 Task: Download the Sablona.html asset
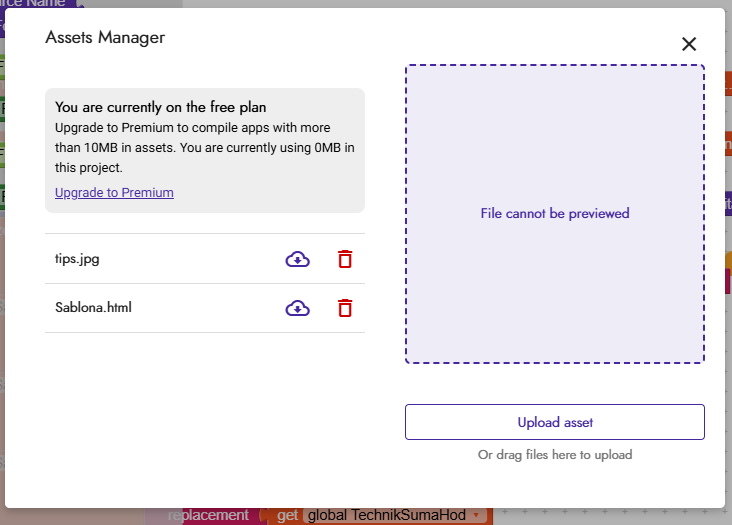point(297,308)
